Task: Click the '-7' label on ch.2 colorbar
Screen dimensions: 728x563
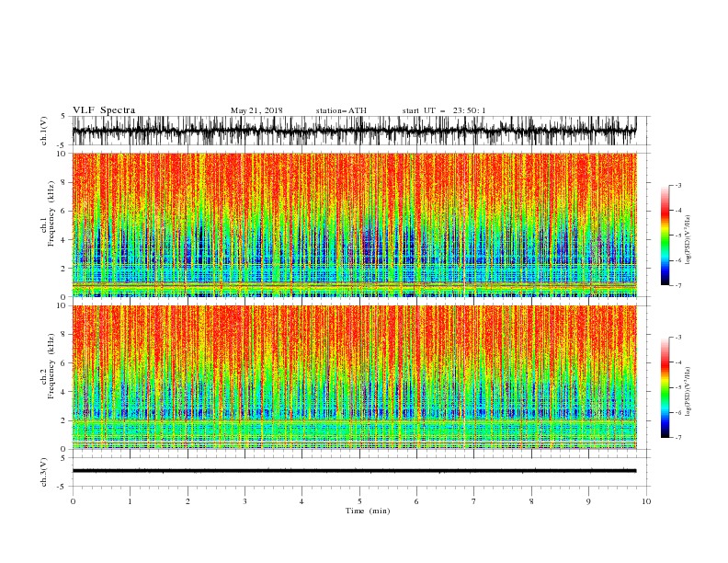Action: 677,437
